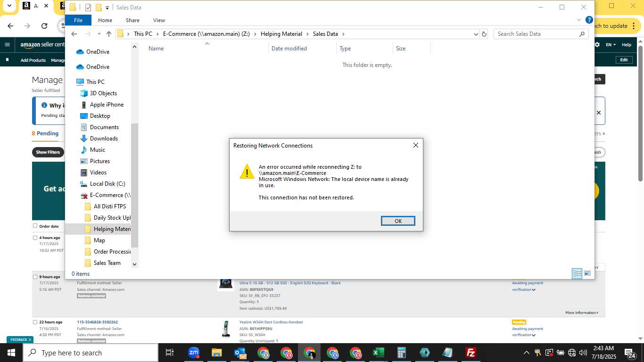The image size is (644, 362).
Task: Open FileZilla from the taskbar
Action: click(471, 353)
